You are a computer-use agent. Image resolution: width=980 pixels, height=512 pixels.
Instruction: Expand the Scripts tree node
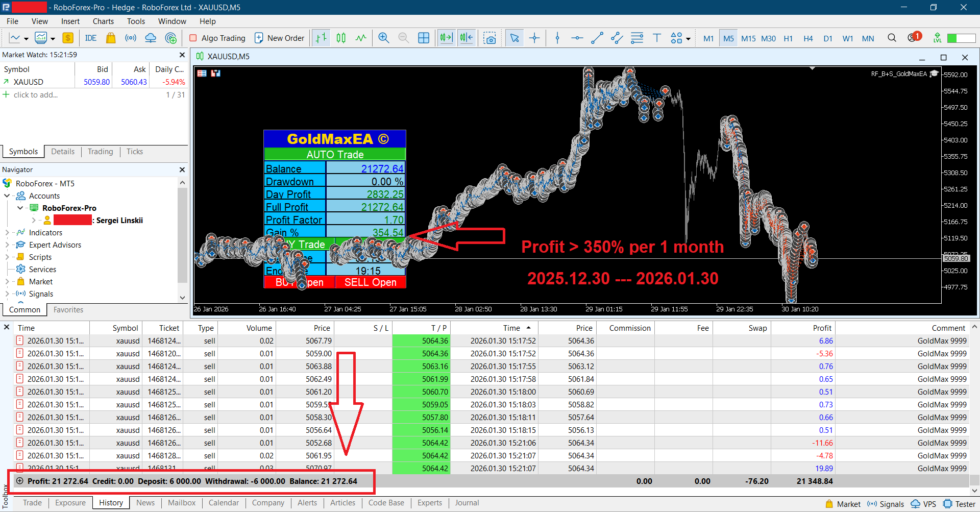pos(7,257)
